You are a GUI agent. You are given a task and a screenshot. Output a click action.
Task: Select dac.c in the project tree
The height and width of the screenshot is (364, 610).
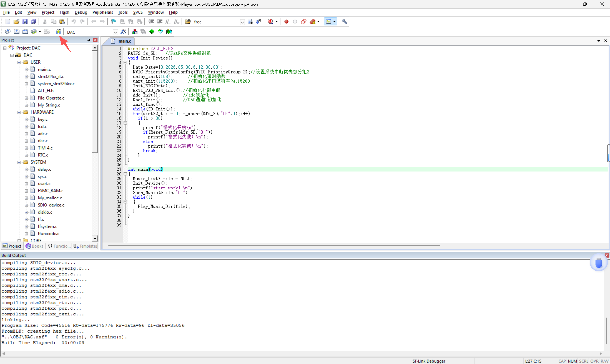point(43,141)
